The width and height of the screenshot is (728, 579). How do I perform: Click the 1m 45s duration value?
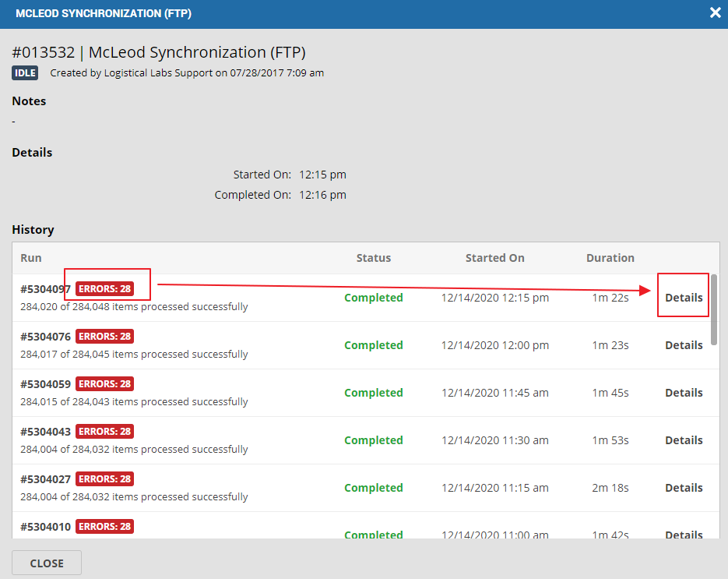pos(610,392)
